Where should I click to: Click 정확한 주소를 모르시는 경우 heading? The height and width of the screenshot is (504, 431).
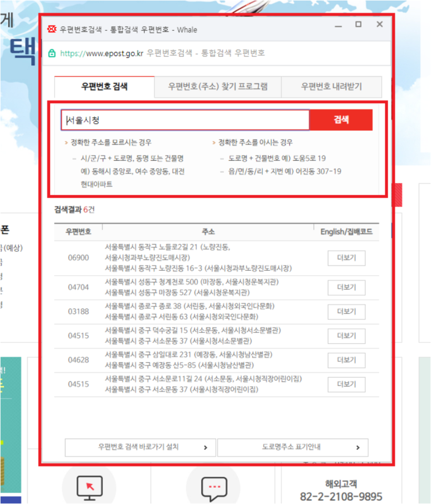click(111, 142)
